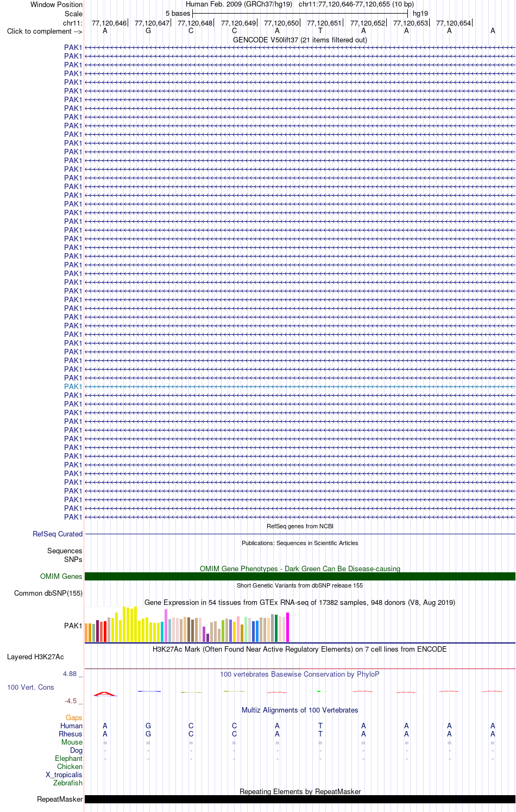Click base T in the complement sequence row
This screenshot has height=812, width=516.
coord(320,30)
